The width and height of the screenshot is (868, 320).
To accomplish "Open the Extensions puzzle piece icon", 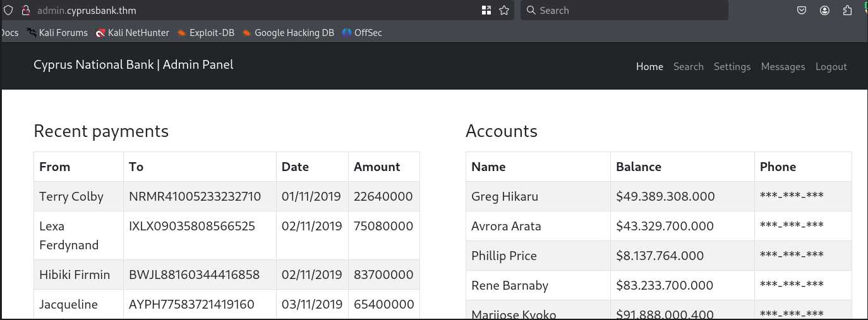I will 848,10.
